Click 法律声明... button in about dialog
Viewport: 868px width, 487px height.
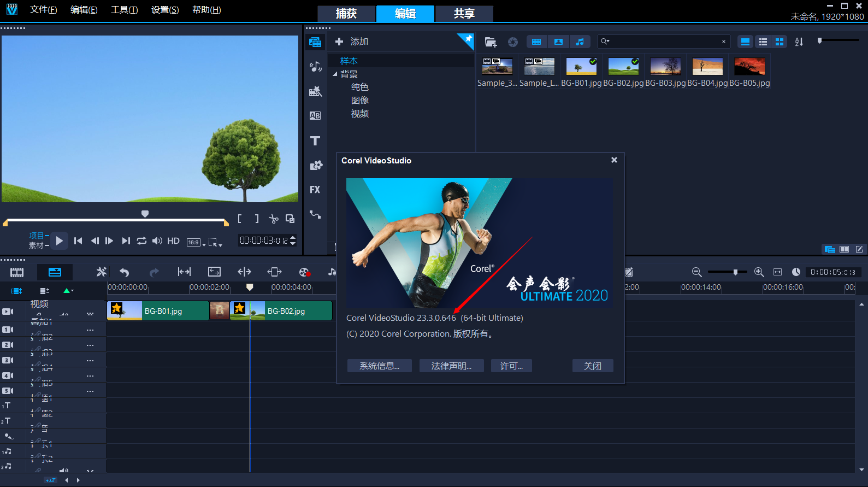coord(451,366)
